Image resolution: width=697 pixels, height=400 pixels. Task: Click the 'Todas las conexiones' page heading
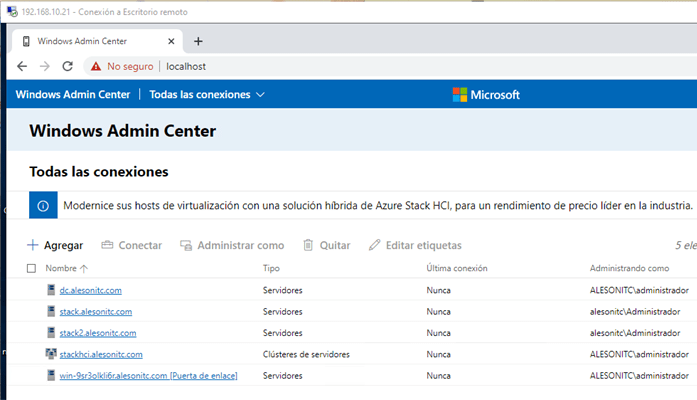tap(99, 172)
